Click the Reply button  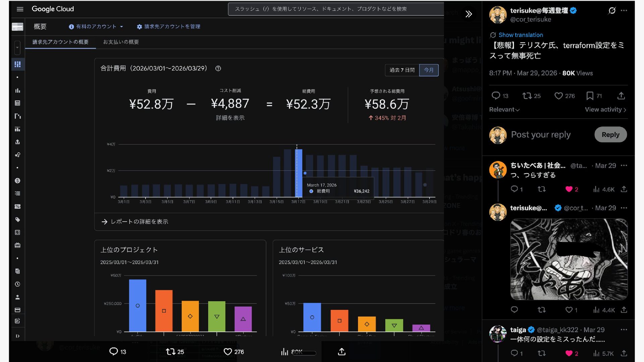pyautogui.click(x=610, y=134)
